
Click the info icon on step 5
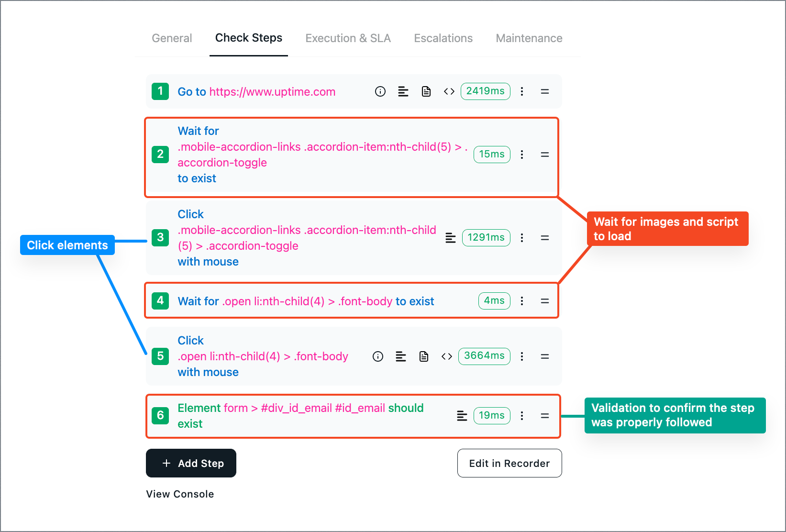pos(378,356)
